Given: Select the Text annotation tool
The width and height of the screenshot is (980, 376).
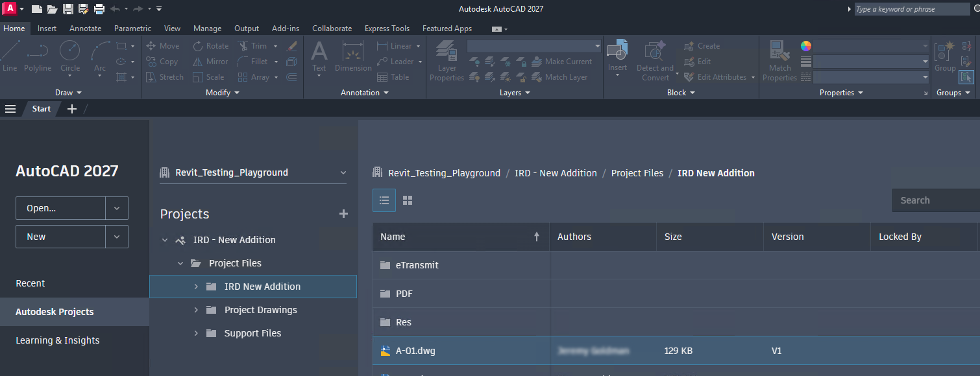Looking at the screenshot, I should click(x=319, y=56).
